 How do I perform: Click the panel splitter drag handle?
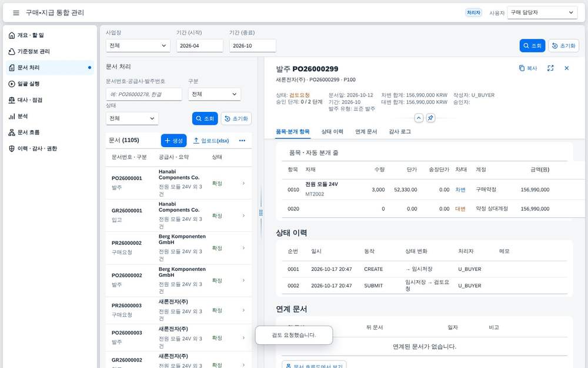[x=261, y=213]
